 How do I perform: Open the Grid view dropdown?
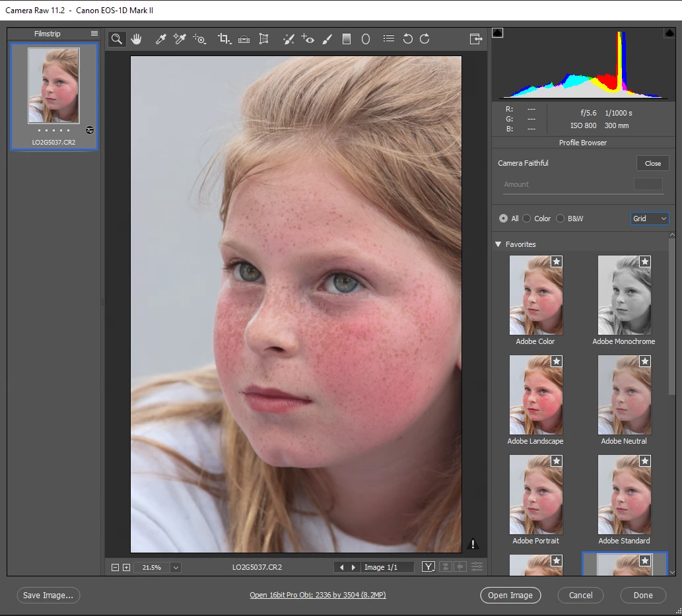coord(650,219)
